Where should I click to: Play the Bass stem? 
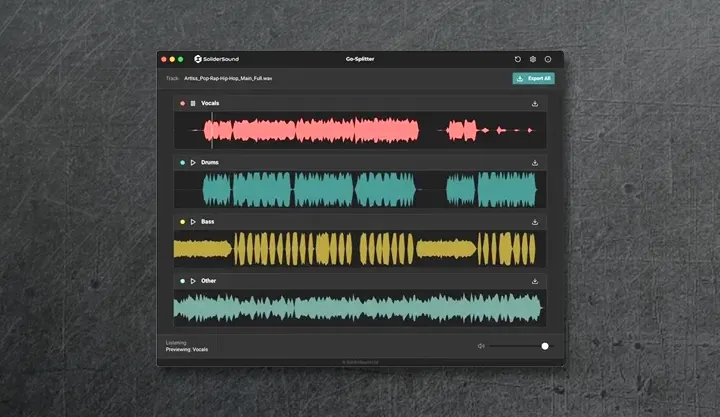click(193, 221)
